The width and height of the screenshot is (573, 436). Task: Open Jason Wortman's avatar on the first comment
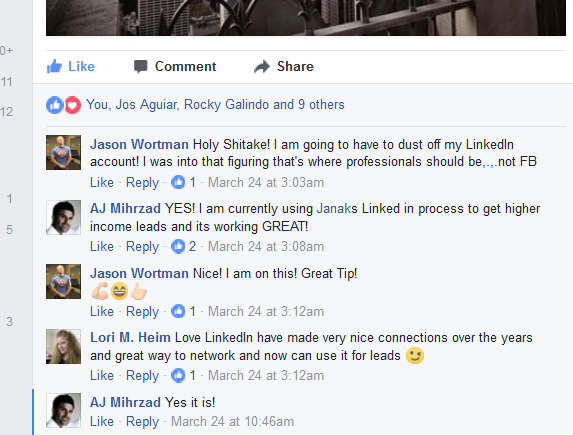[63, 152]
